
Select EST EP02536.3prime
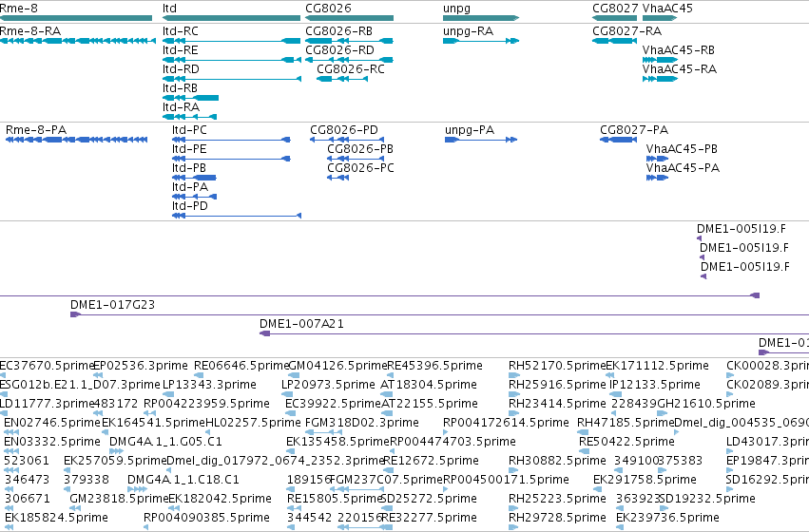96,375
